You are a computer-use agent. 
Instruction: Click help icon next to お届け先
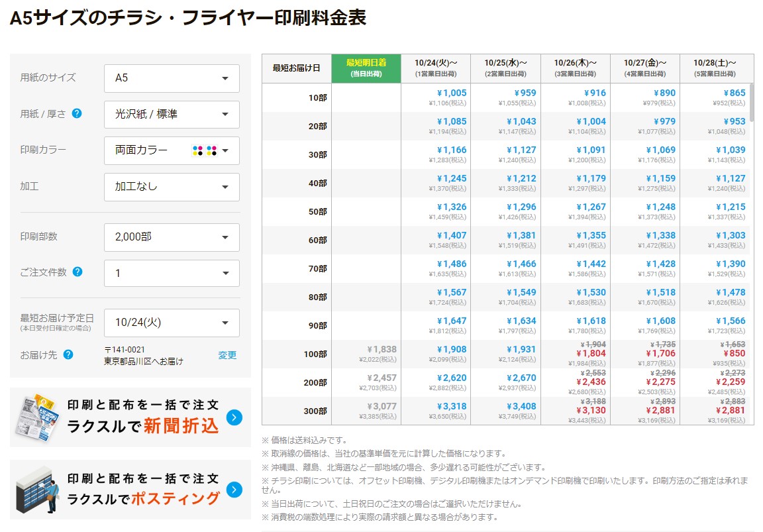click(x=68, y=354)
